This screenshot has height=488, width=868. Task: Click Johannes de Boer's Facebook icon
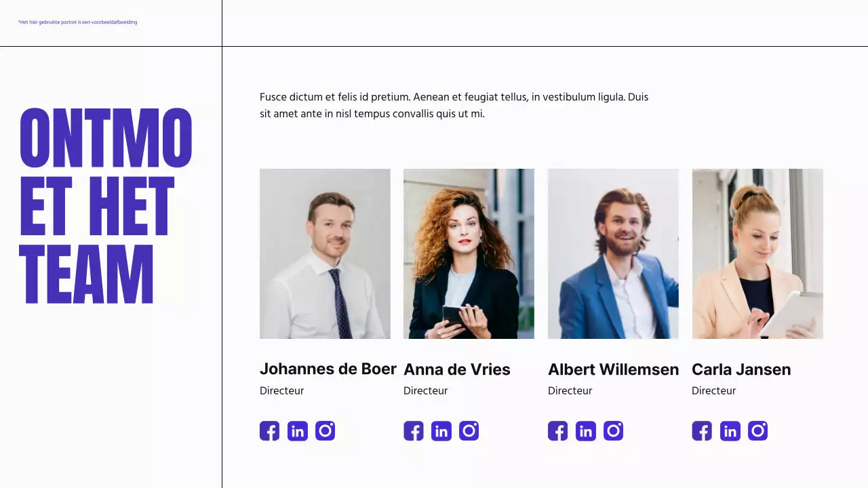point(269,431)
